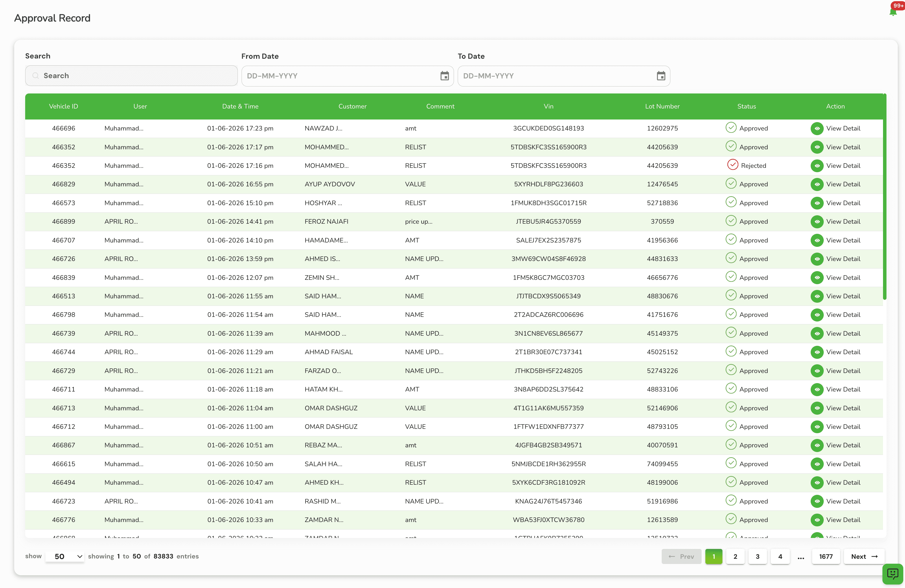Click lot number 74099455
Viewport: 905px width, 588px height.
tap(662, 464)
